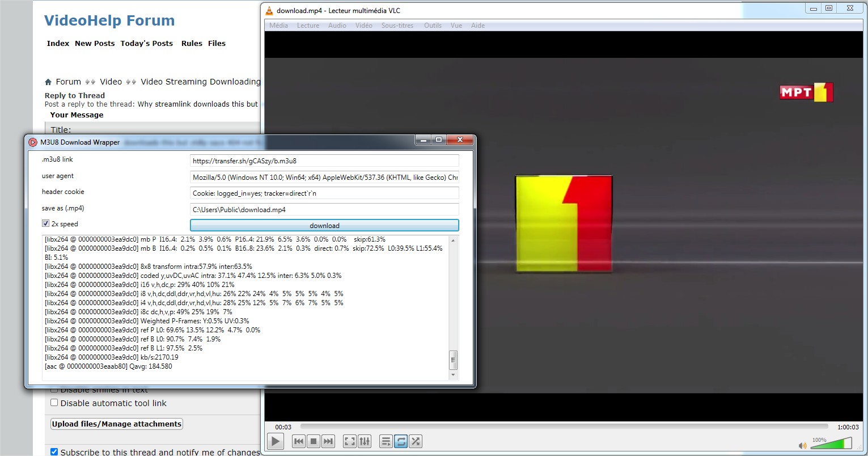Go to forum Index link
This screenshot has width=868, height=456.
click(x=58, y=44)
